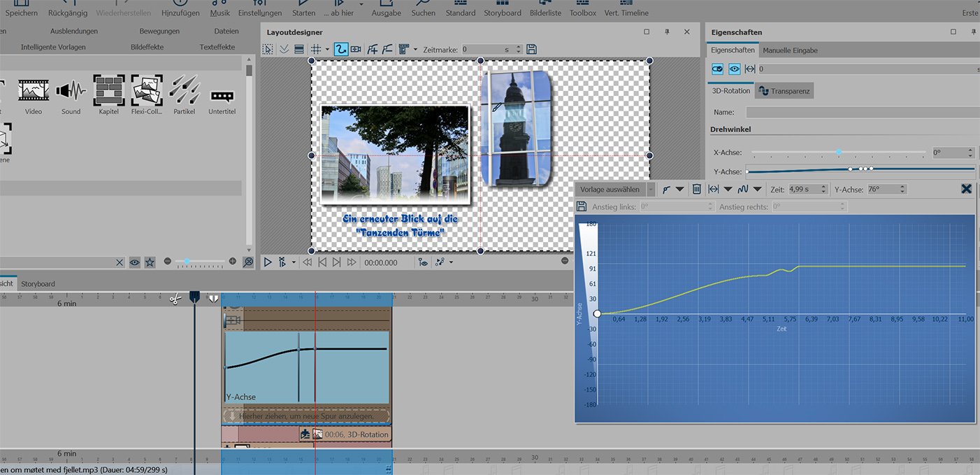Toggle motion path mode in Layoutdesigner

340,49
